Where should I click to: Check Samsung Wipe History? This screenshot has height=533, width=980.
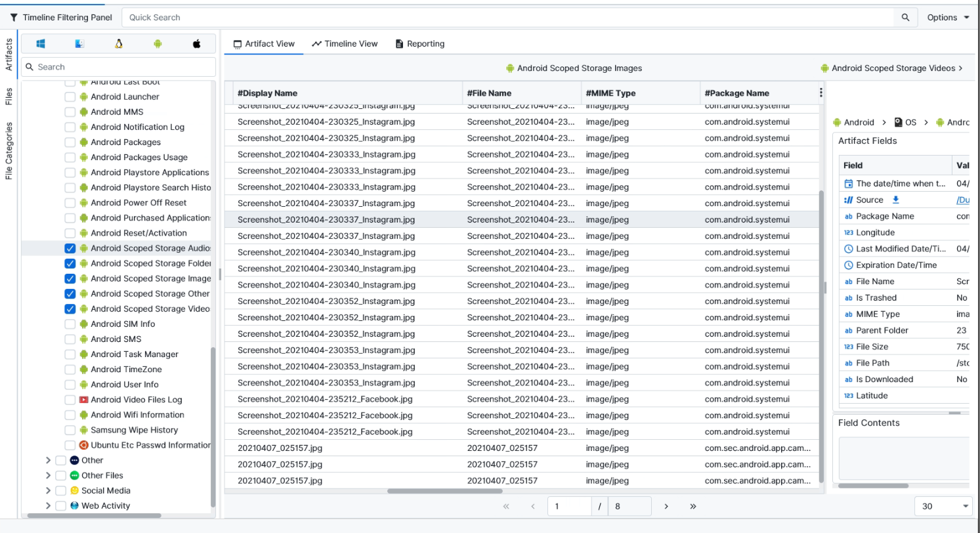tap(70, 429)
